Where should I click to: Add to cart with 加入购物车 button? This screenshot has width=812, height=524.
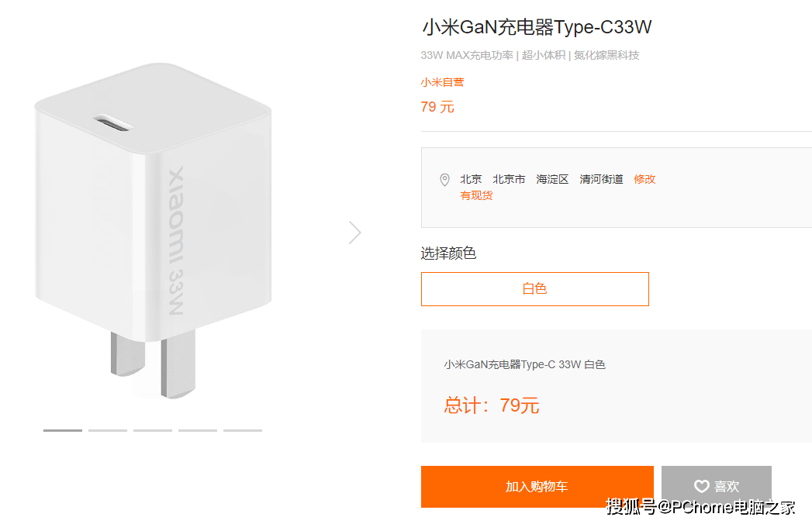tap(537, 487)
